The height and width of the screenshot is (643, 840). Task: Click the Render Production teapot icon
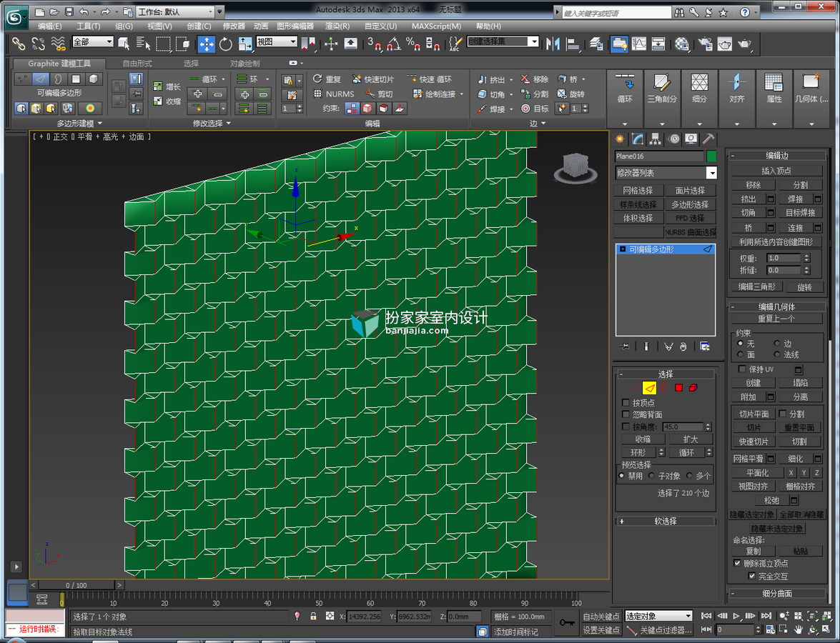(744, 44)
